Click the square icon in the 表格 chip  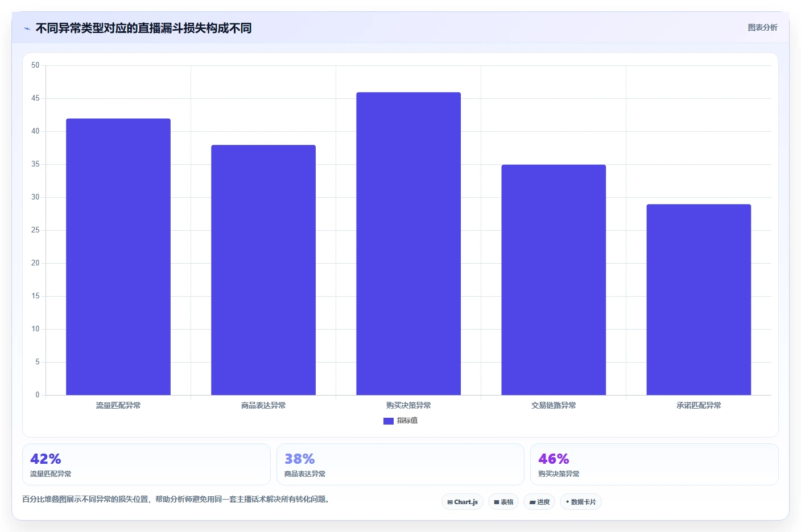[497, 502]
